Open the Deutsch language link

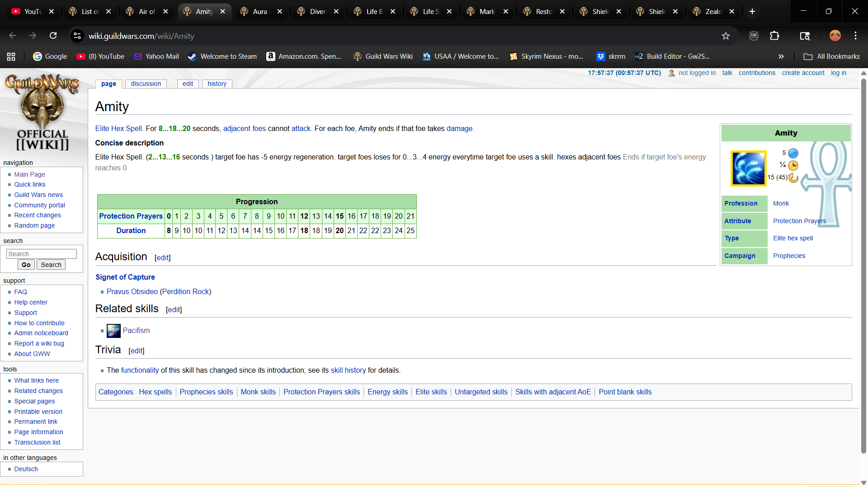click(x=26, y=469)
